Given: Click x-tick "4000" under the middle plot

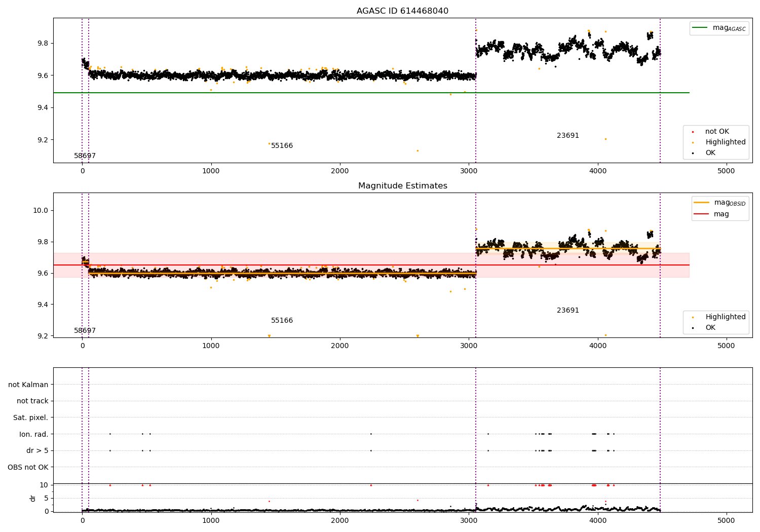Looking at the screenshot, I should tap(597, 346).
